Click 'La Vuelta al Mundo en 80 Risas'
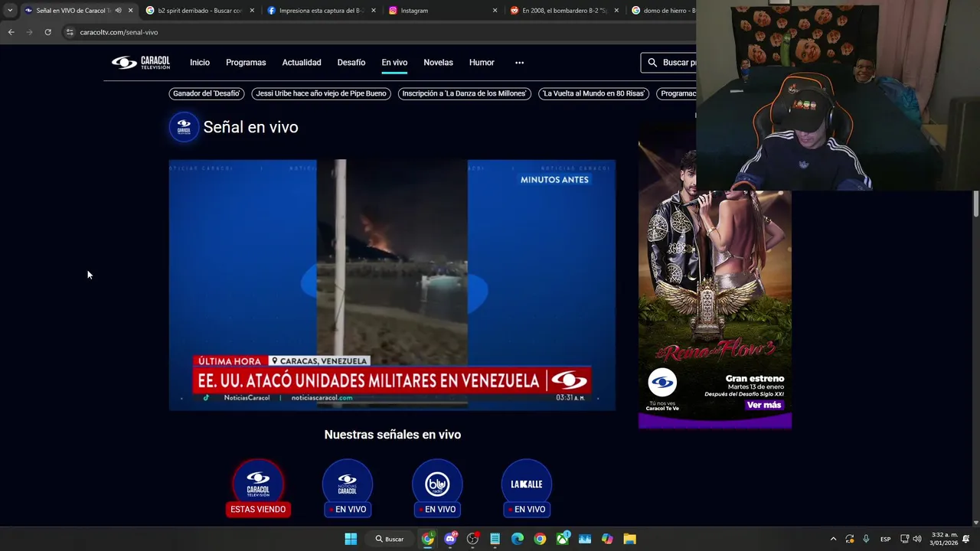 [593, 93]
